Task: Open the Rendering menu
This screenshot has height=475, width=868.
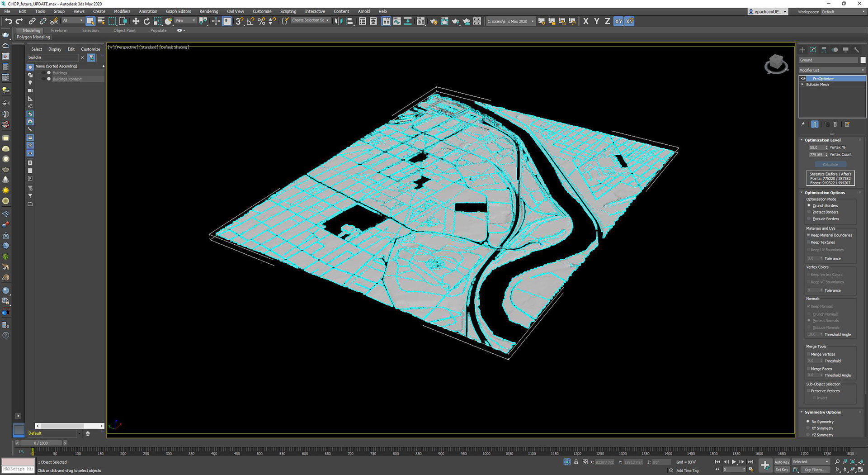Action: pyautogui.click(x=209, y=11)
